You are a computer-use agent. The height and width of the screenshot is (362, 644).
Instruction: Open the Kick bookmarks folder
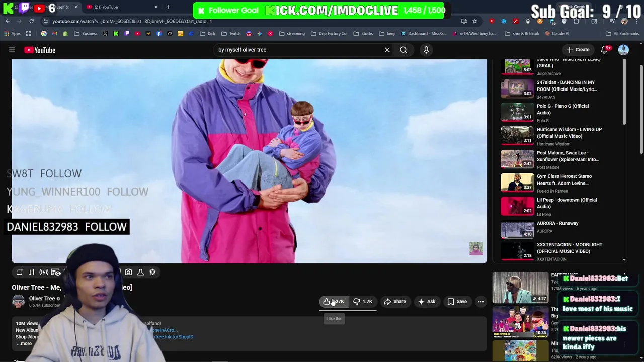click(x=207, y=34)
